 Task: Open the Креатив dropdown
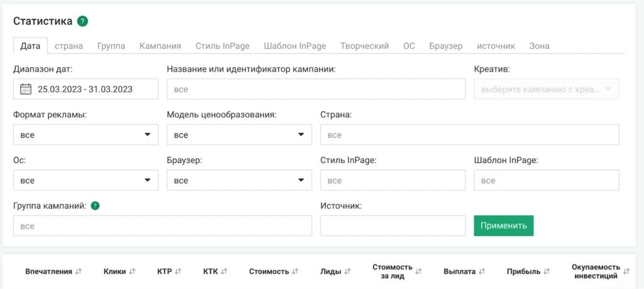(547, 89)
